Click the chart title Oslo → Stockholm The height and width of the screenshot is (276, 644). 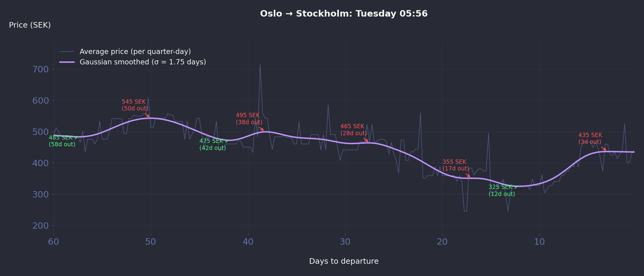pyautogui.click(x=343, y=14)
